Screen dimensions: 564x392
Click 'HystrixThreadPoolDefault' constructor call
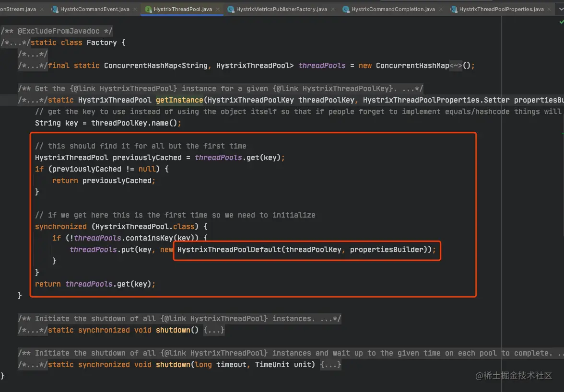[229, 249]
